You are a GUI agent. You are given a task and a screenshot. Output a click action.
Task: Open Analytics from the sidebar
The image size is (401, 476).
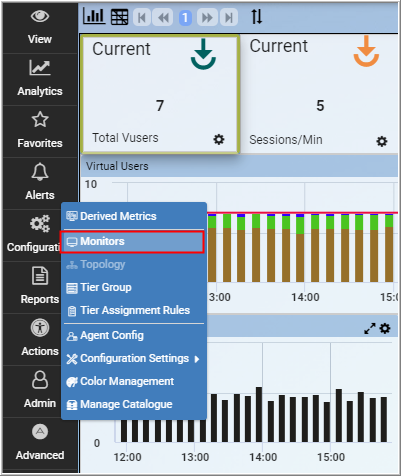pyautogui.click(x=40, y=79)
